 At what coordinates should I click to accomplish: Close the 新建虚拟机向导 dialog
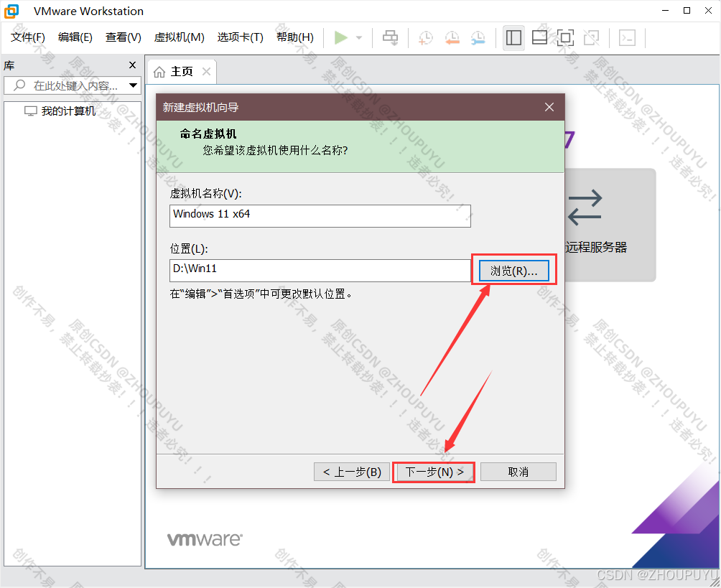coord(549,107)
